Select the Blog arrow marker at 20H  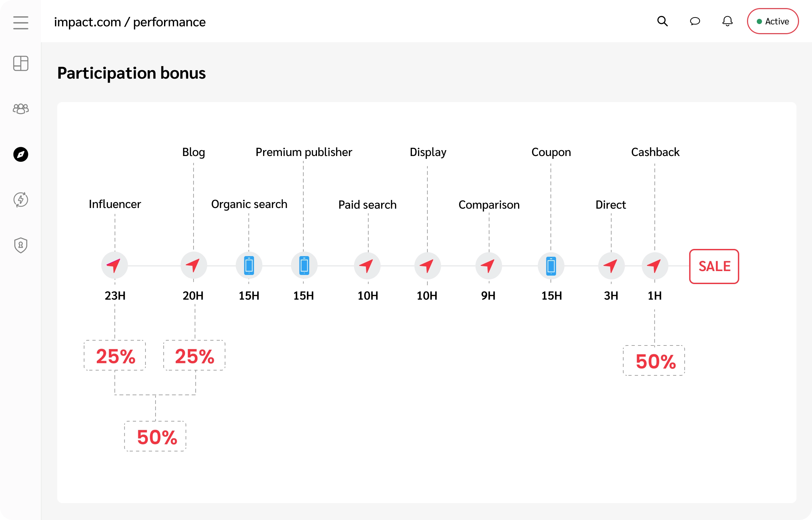point(194,266)
